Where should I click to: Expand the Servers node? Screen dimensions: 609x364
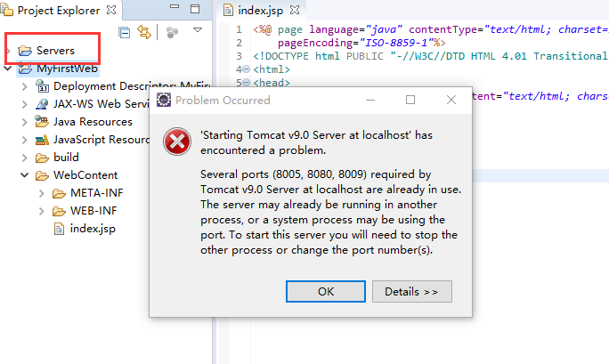pyautogui.click(x=8, y=51)
